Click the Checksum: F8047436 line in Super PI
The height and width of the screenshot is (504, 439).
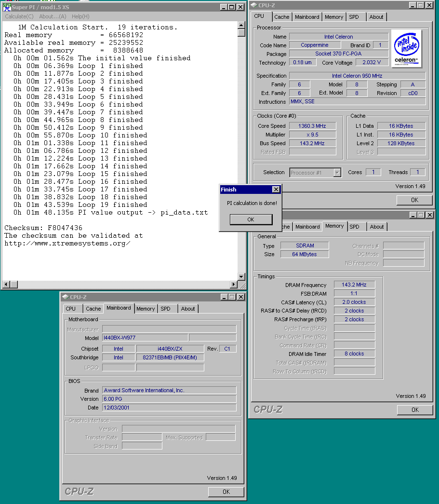[x=43, y=228]
